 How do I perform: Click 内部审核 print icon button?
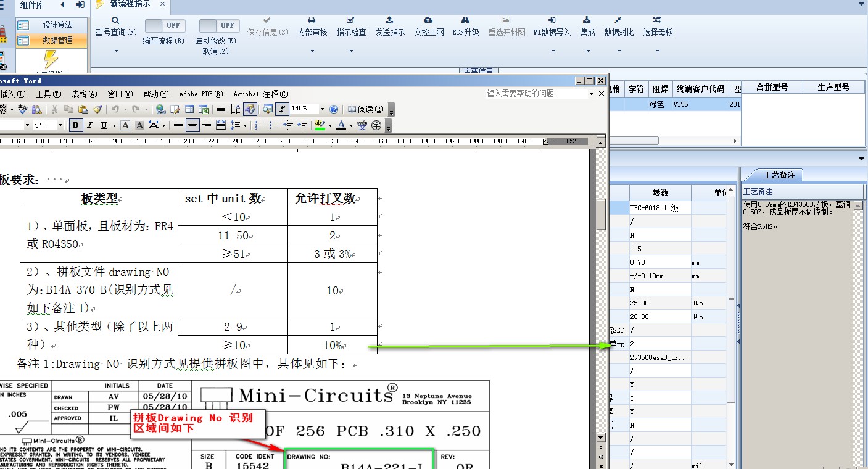tap(312, 20)
